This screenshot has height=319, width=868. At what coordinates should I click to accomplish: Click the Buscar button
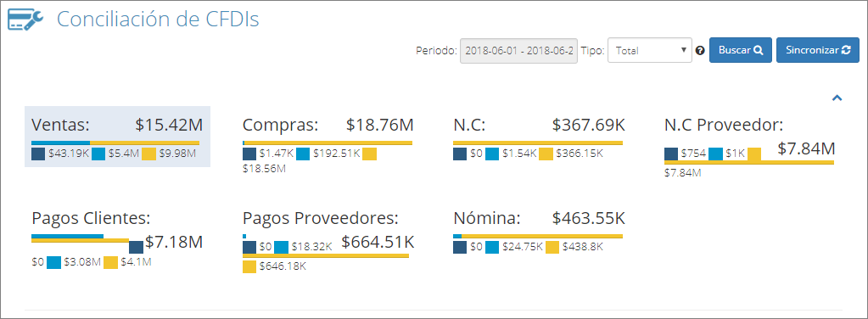click(741, 50)
